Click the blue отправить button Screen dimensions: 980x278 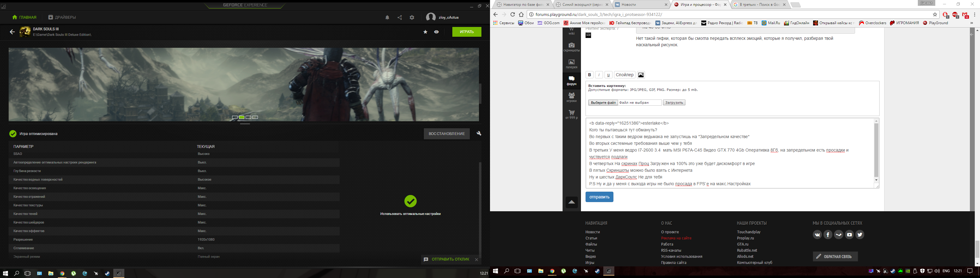599,197
